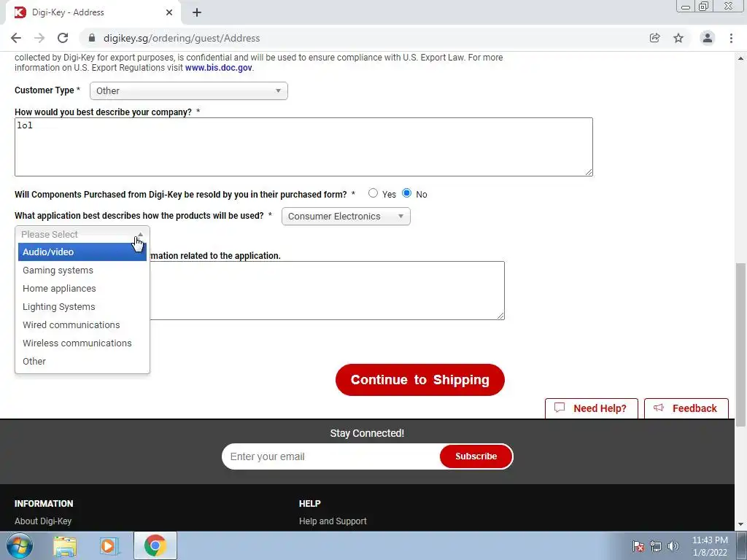Click the volume speaker tray icon
The height and width of the screenshot is (560, 747).
[x=673, y=546]
